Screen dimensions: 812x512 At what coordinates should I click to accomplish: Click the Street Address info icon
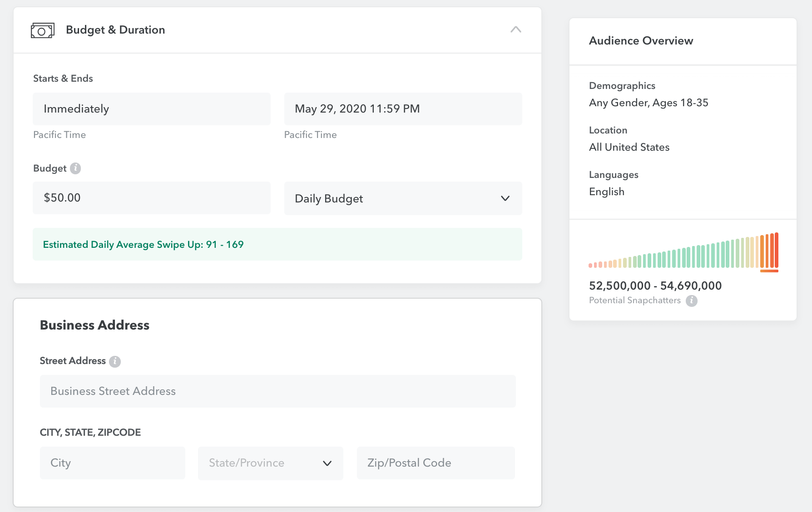115,361
